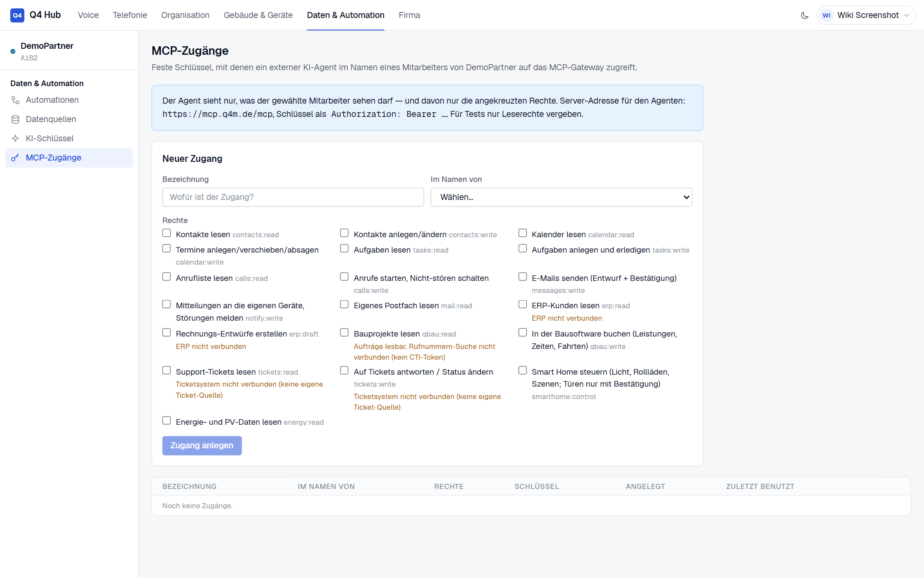Viewport: 924px width, 578px height.
Task: Enable Rechnungs-Entwürfe erstellen checkbox
Action: point(166,332)
